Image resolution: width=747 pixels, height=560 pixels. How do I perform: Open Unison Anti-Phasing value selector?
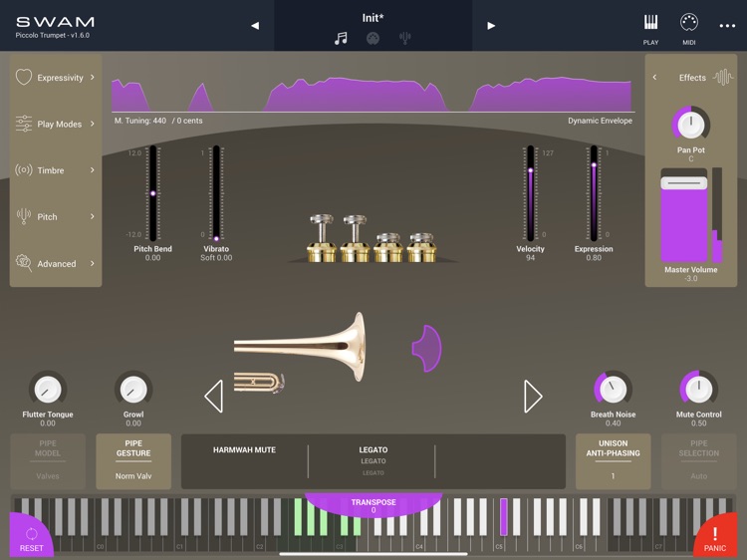point(614,461)
